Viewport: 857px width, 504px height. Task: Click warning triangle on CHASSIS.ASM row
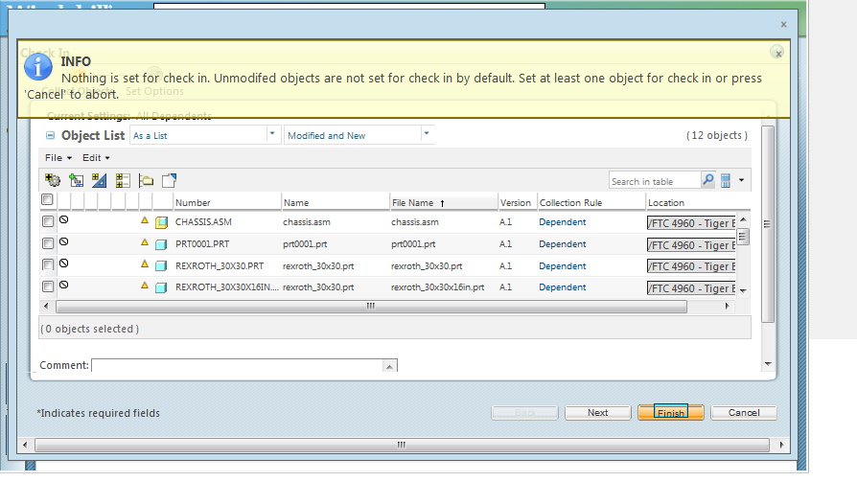click(x=145, y=220)
